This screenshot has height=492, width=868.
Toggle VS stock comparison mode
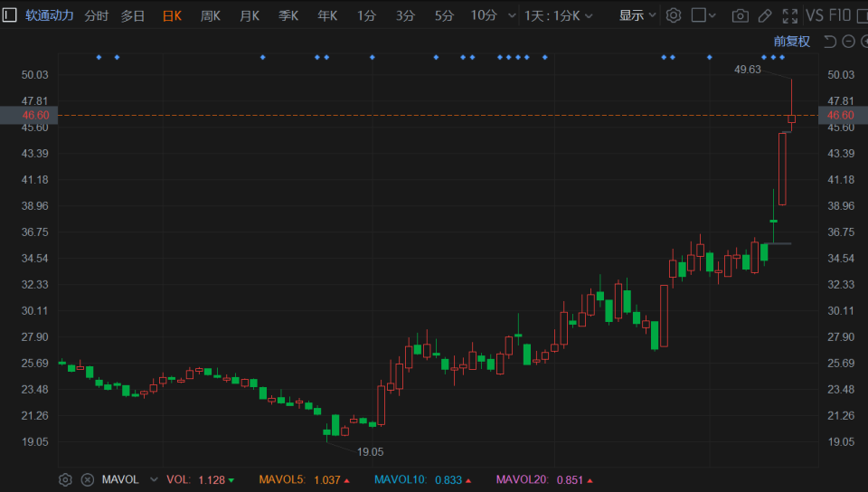(x=815, y=15)
